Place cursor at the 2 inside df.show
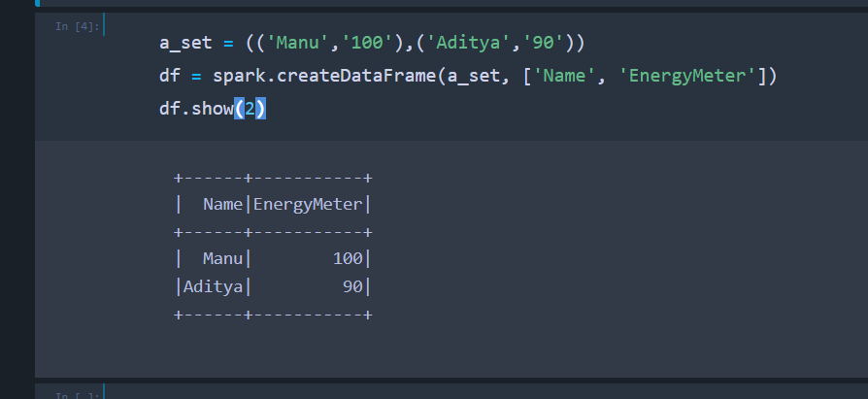868x399 pixels. click(x=250, y=108)
